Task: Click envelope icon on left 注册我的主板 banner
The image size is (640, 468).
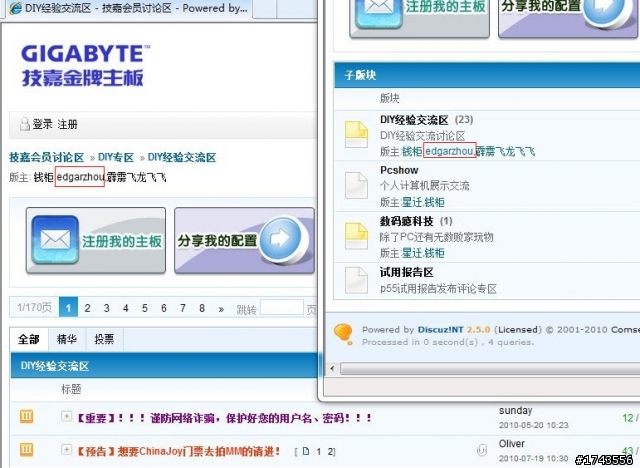Action: 55,240
